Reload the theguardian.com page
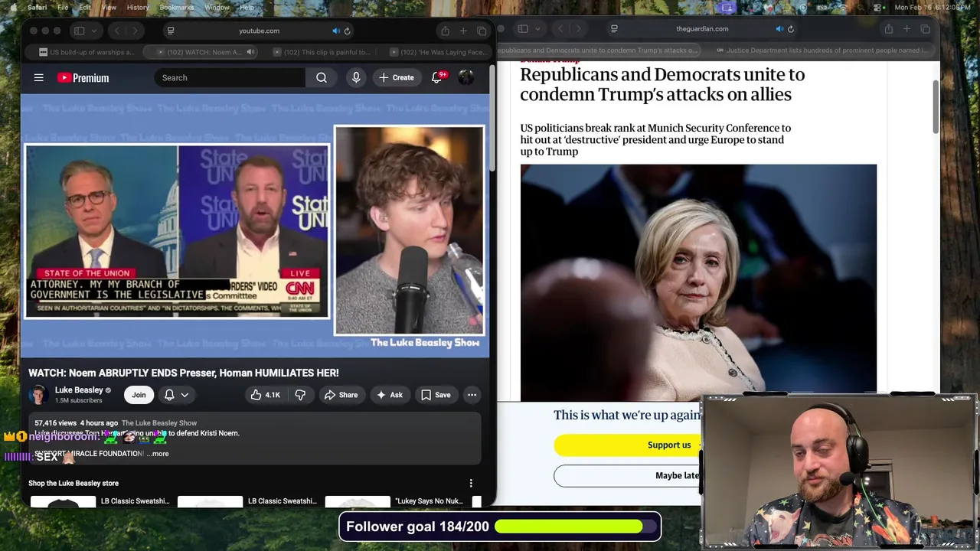Image resolution: width=980 pixels, height=551 pixels. (x=790, y=29)
